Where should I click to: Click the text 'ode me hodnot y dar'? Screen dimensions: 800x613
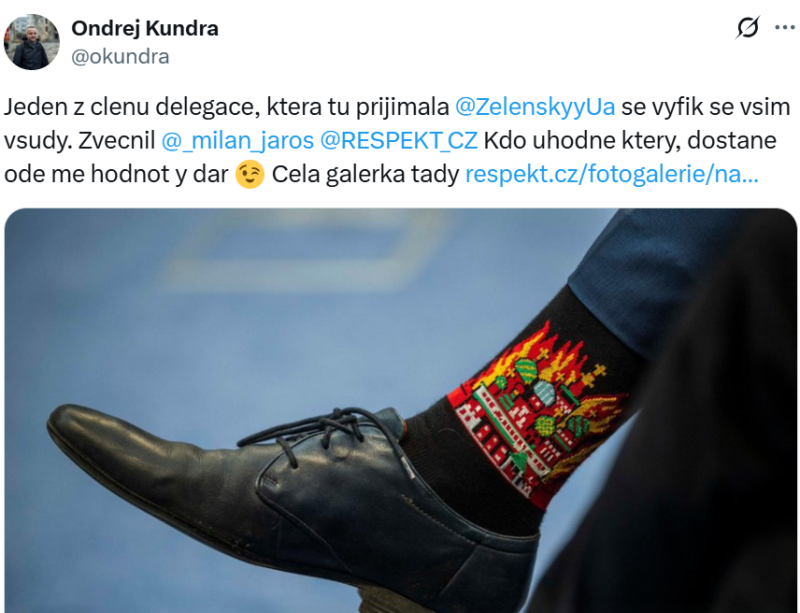(116, 175)
